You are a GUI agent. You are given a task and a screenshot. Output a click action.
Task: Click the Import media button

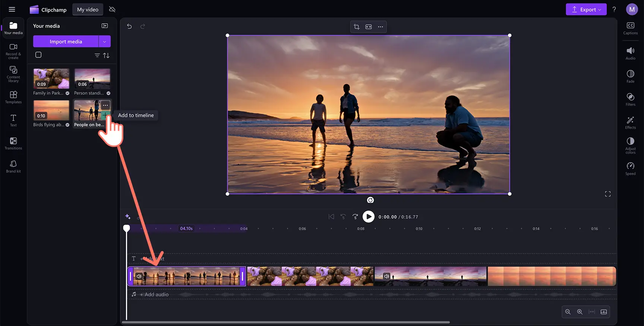[66, 42]
